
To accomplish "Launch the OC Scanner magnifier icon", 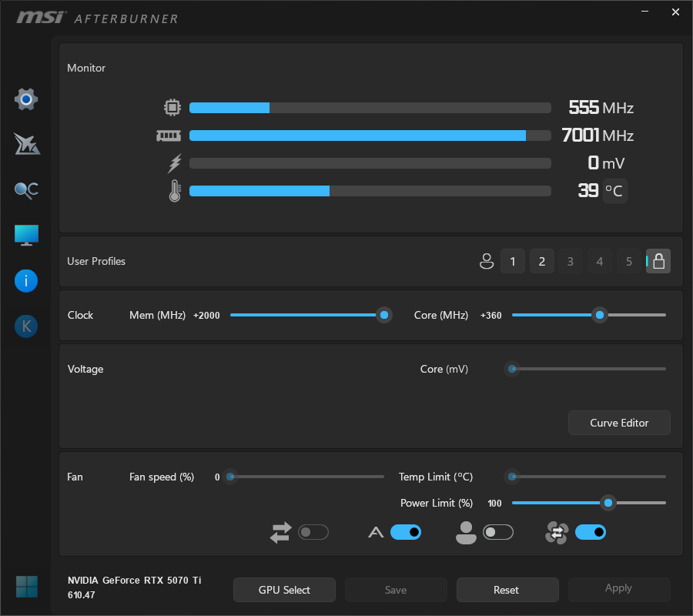I will coord(26,190).
